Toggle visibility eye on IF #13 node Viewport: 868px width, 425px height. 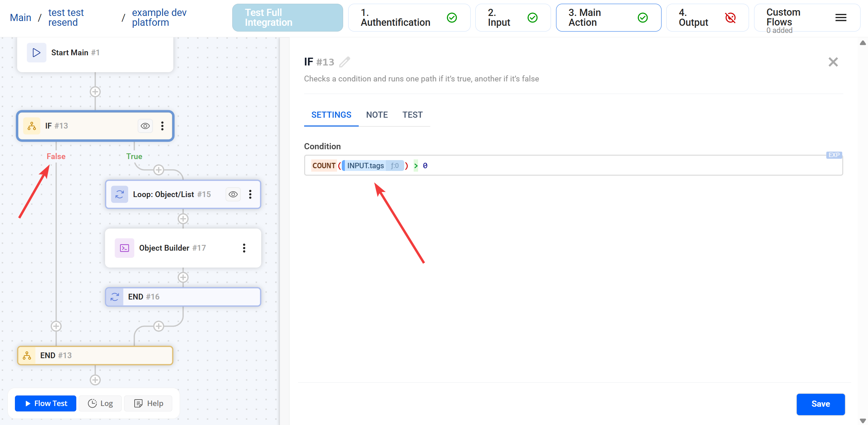145,125
